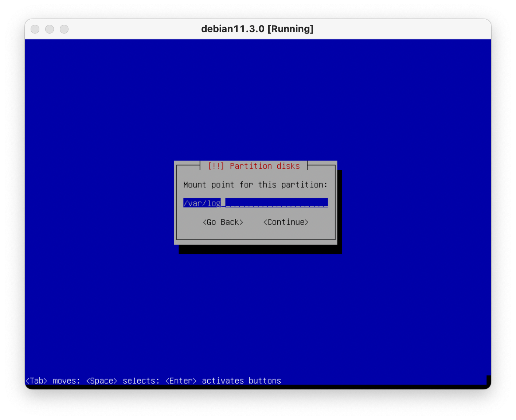Click the blue installer background above the dialog
The image size is (516, 420).
pyautogui.click(x=255, y=102)
